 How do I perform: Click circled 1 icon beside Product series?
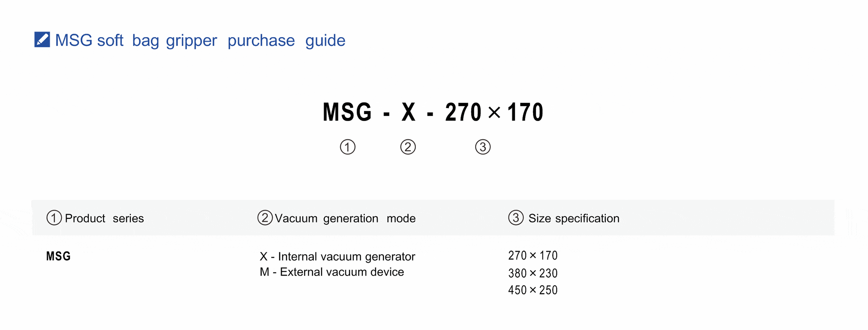pyautogui.click(x=54, y=218)
